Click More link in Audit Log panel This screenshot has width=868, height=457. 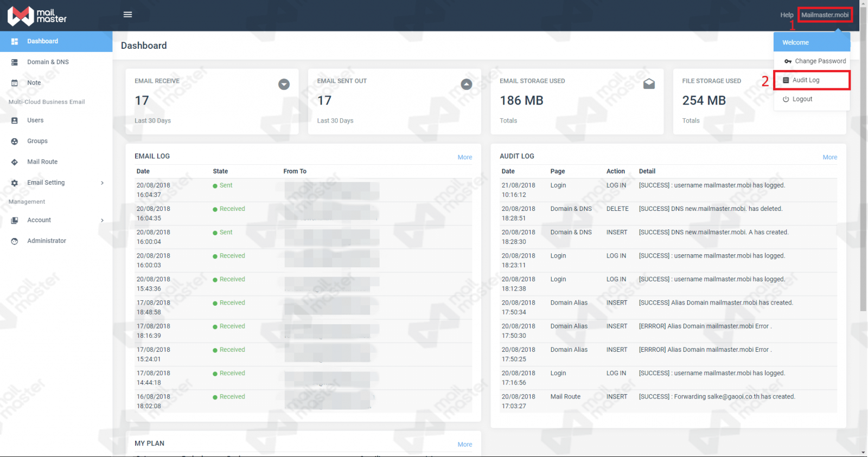(829, 157)
